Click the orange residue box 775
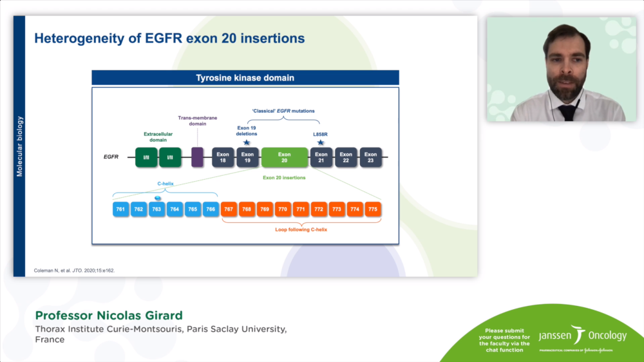 point(372,209)
